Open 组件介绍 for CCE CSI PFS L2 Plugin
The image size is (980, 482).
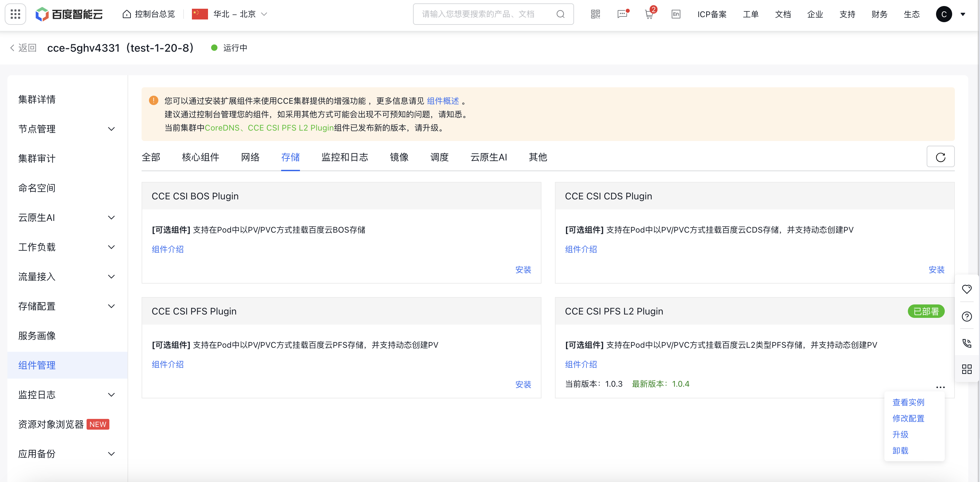coord(581,365)
